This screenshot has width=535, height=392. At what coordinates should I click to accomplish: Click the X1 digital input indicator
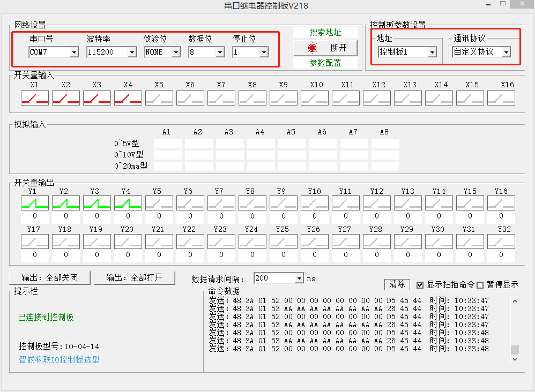pyautogui.click(x=35, y=98)
